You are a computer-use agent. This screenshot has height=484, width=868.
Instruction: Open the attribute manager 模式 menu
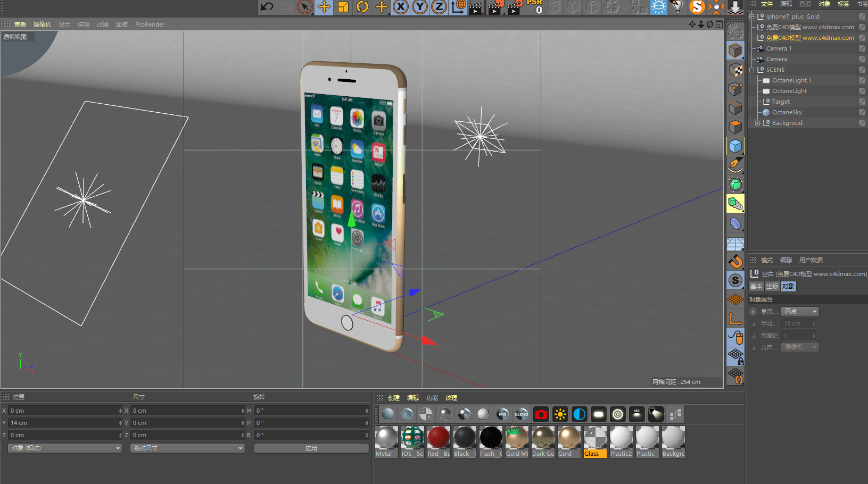click(767, 260)
